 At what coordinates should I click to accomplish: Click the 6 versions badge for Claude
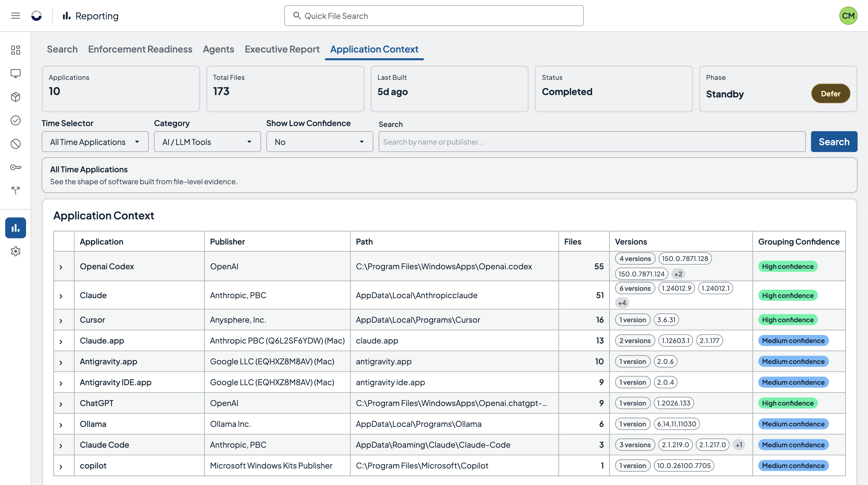tap(635, 288)
